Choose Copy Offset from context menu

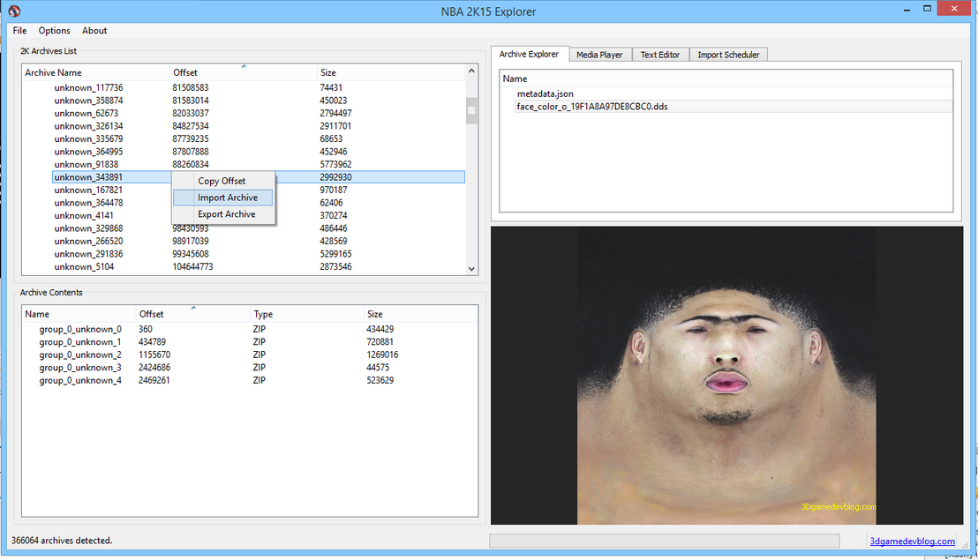coord(222,181)
